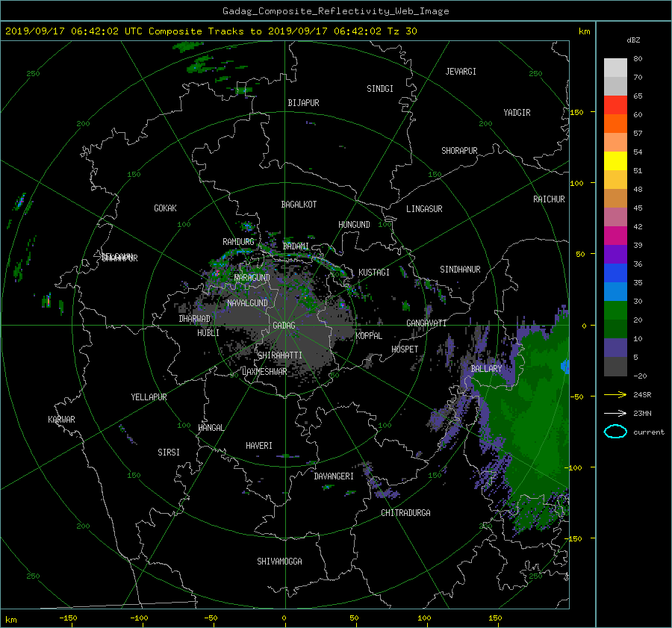Click the BIJAPUR city label

[303, 103]
